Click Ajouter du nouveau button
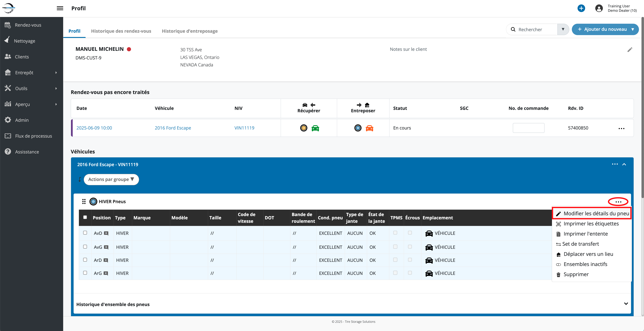Image resolution: width=644 pixels, height=331 pixels. click(x=605, y=29)
